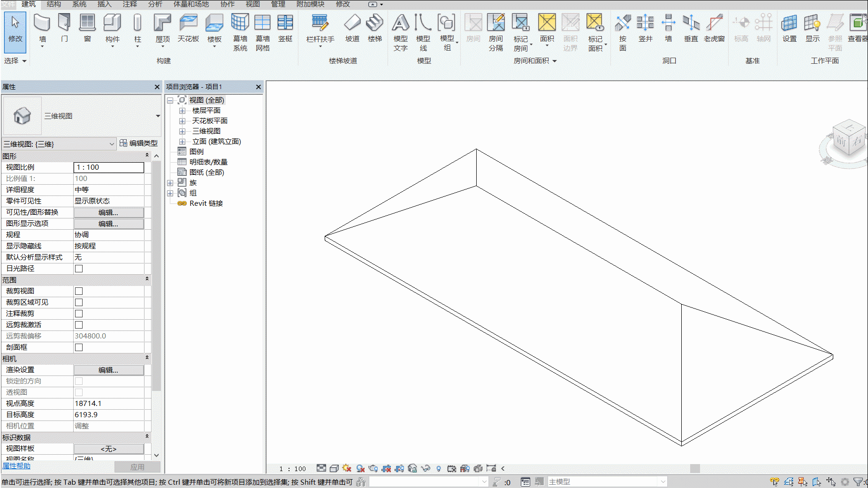
Task: Click 编辑 button for 渲染设置
Action: 108,370
